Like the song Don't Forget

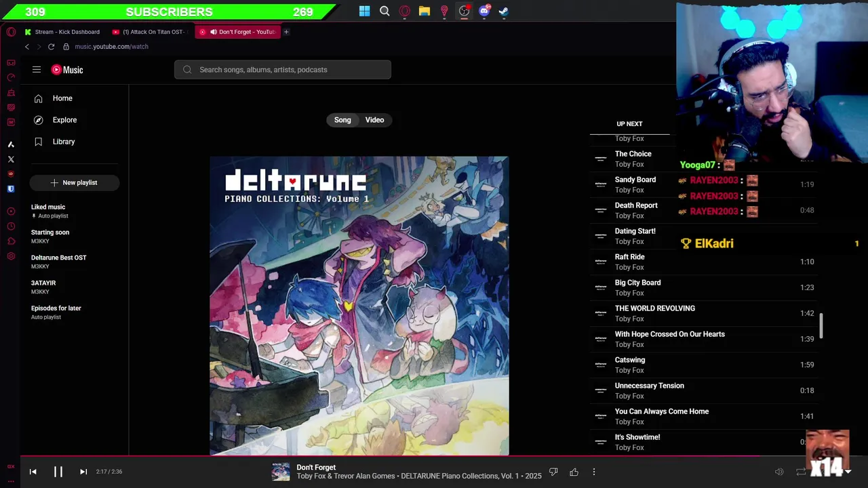(574, 472)
